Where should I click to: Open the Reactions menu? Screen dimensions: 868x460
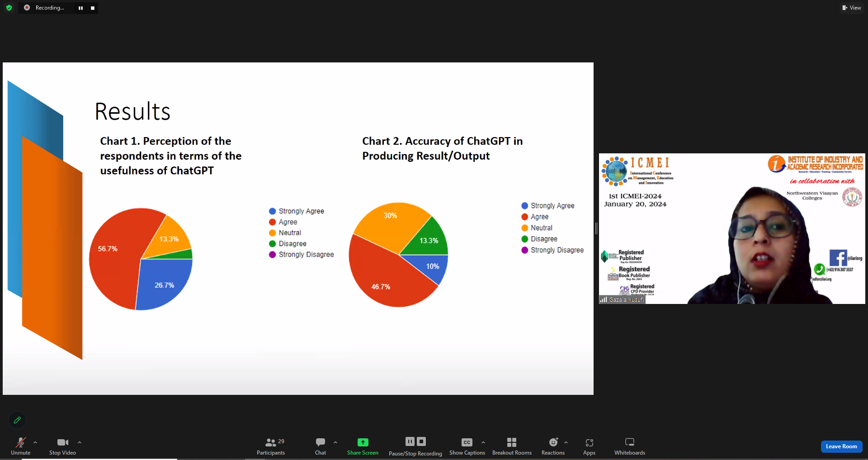coord(553,446)
